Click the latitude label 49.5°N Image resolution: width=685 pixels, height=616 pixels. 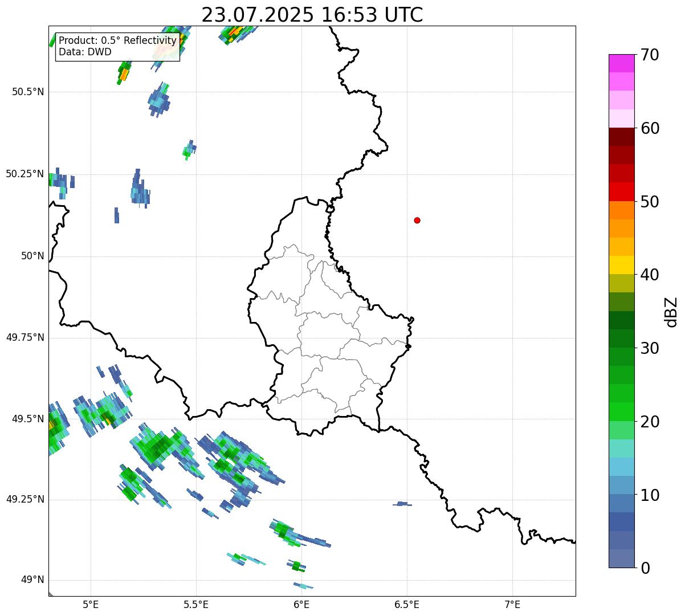[x=28, y=419]
